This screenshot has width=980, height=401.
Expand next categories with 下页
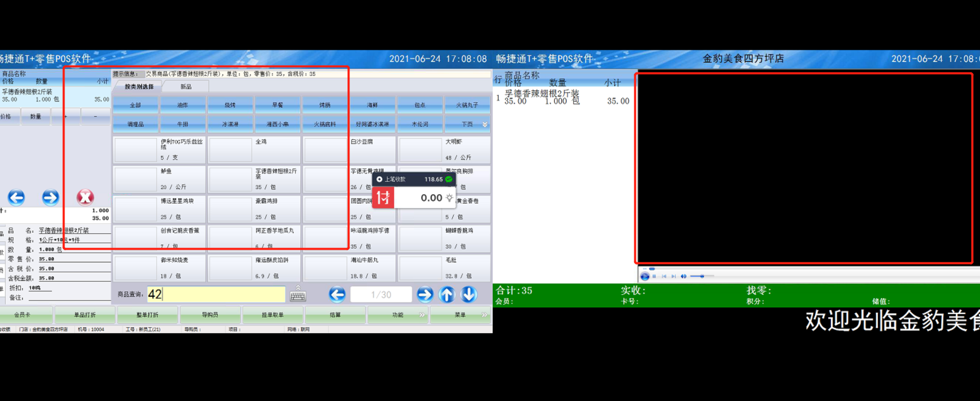coord(467,124)
